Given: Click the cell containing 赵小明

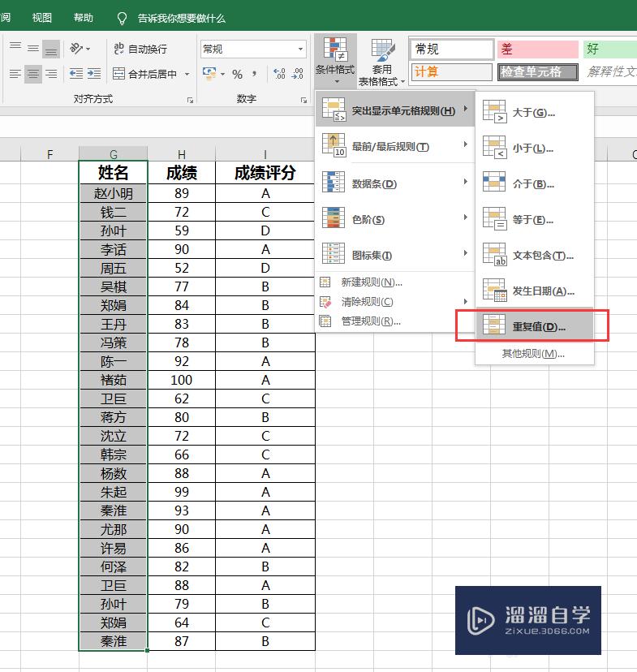Looking at the screenshot, I should 113,193.
